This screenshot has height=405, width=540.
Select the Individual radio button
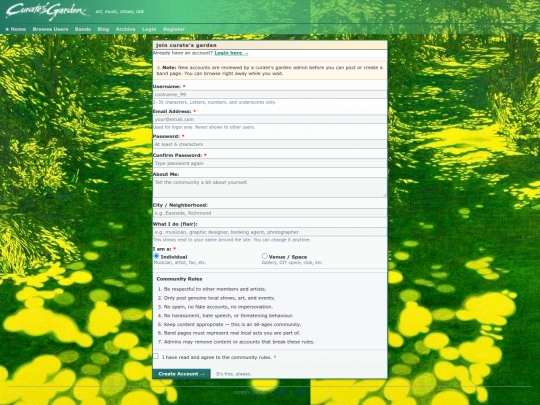point(156,256)
